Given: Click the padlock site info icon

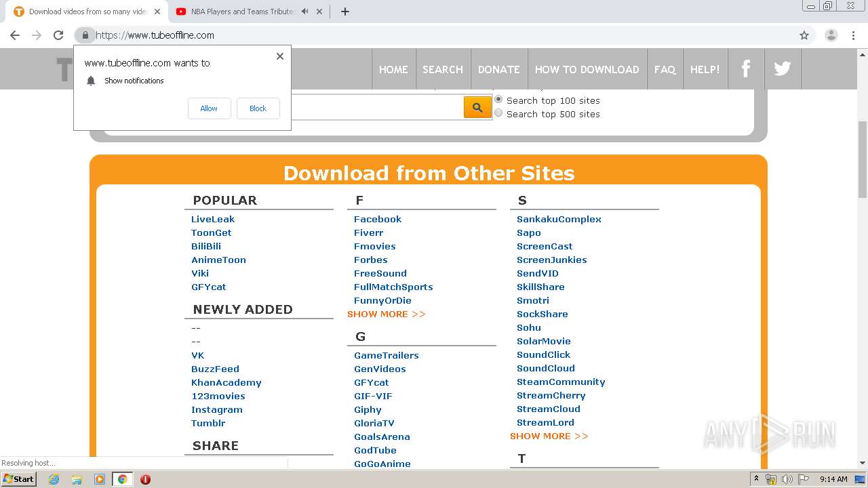Looking at the screenshot, I should [85, 35].
